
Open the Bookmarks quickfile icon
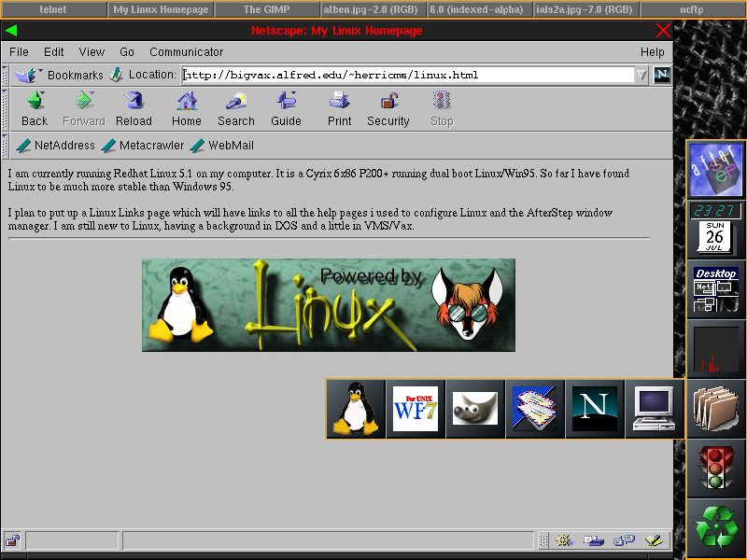point(28,75)
